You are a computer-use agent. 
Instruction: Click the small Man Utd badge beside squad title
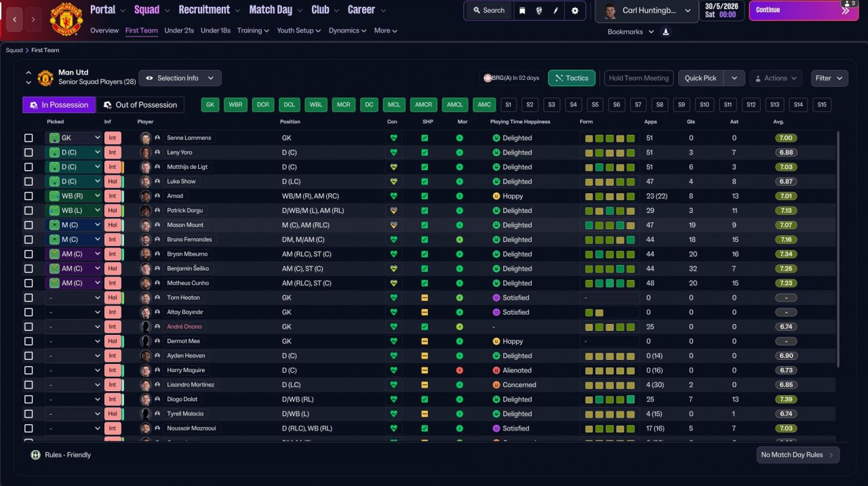[x=45, y=78]
